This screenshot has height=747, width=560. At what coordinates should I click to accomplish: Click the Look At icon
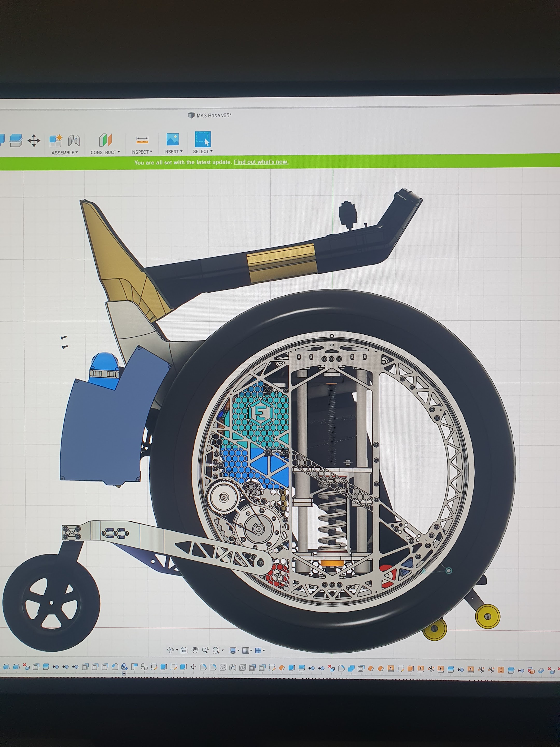184,650
